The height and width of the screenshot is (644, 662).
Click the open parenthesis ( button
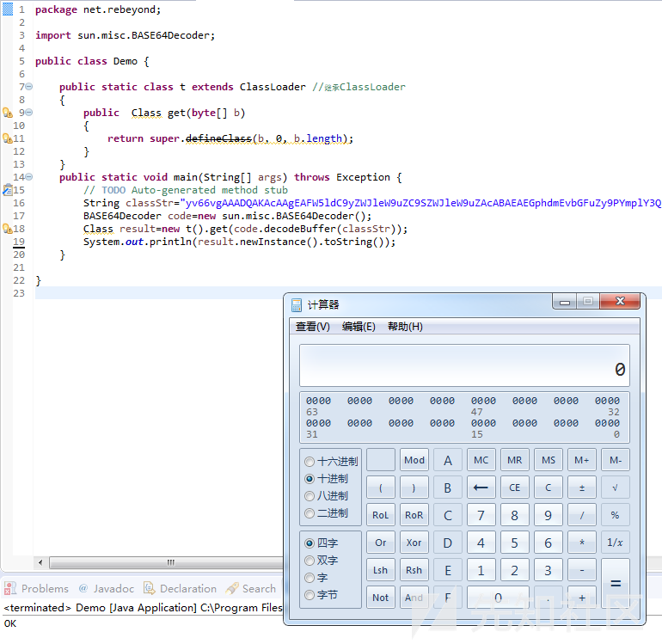coord(380,488)
